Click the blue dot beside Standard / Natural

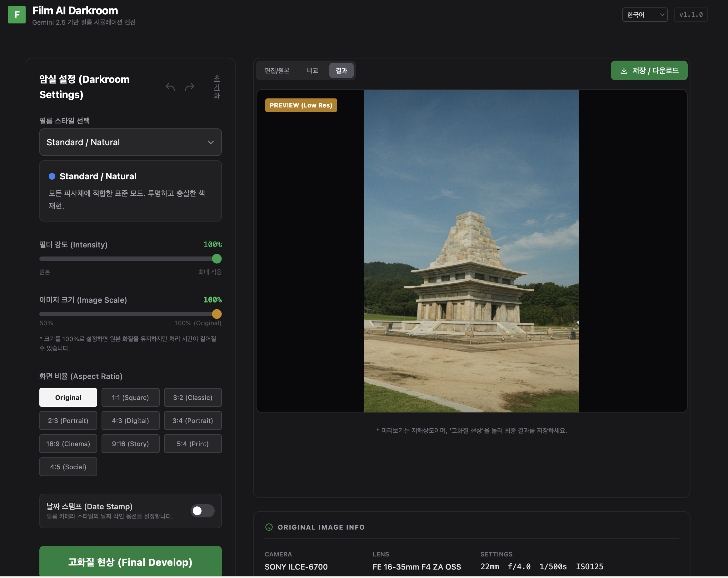(52, 176)
